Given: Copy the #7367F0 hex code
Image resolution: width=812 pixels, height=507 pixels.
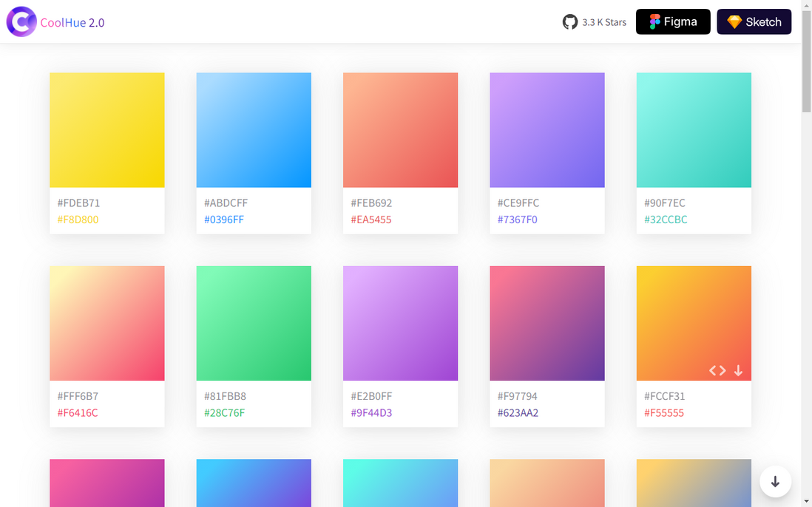Looking at the screenshot, I should pos(518,220).
